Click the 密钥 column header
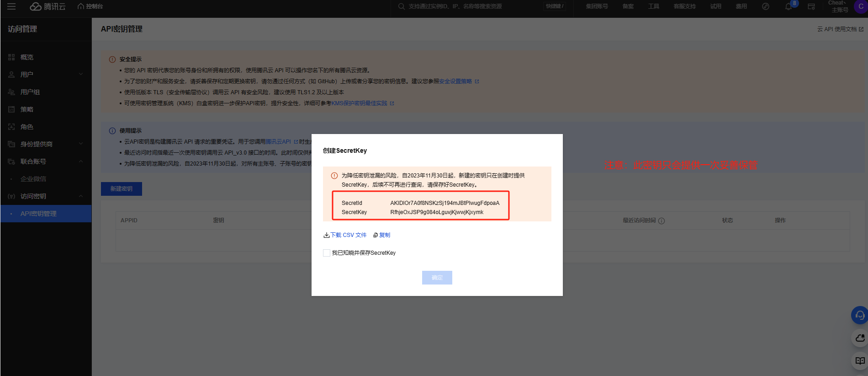 [218, 220]
